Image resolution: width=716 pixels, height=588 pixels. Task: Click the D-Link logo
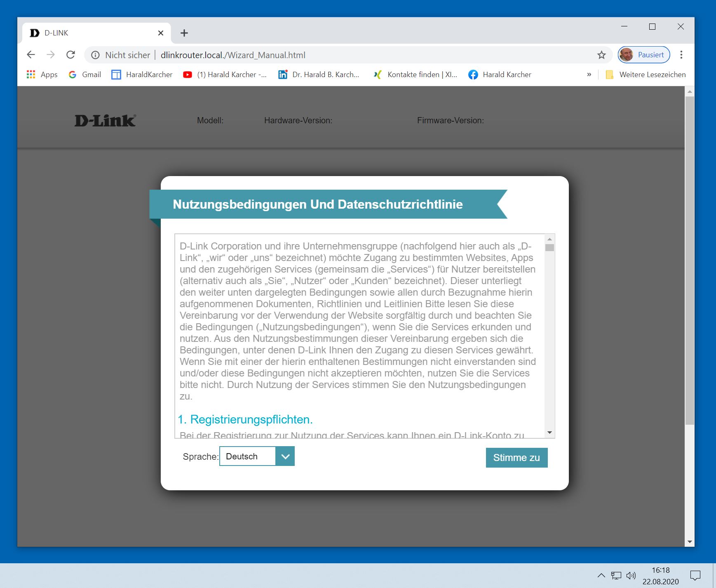(105, 120)
